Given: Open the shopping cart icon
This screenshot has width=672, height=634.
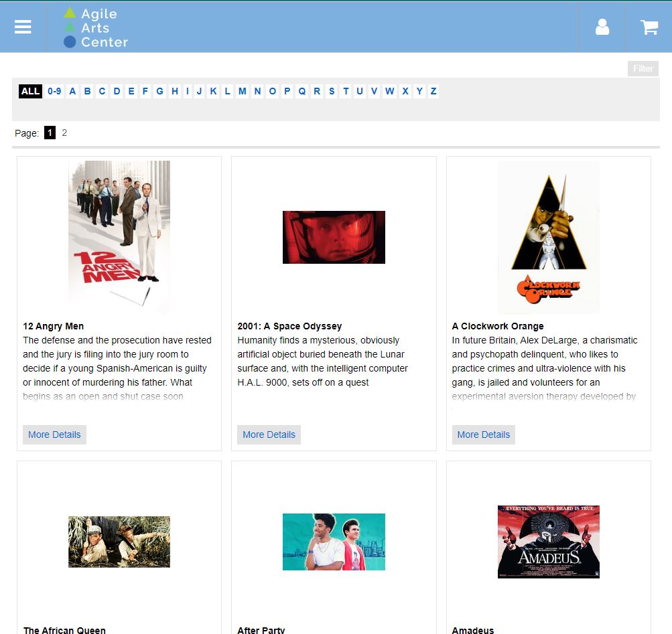Looking at the screenshot, I should coord(649,27).
